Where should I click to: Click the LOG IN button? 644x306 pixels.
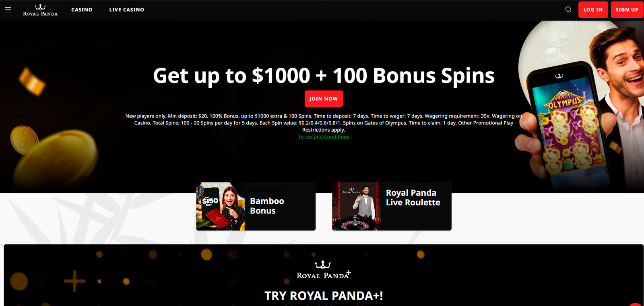593,10
